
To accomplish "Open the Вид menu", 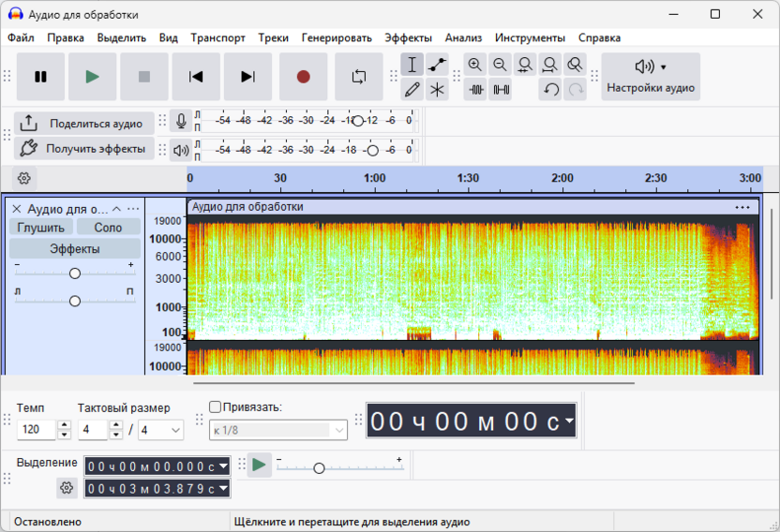I will pos(169,37).
